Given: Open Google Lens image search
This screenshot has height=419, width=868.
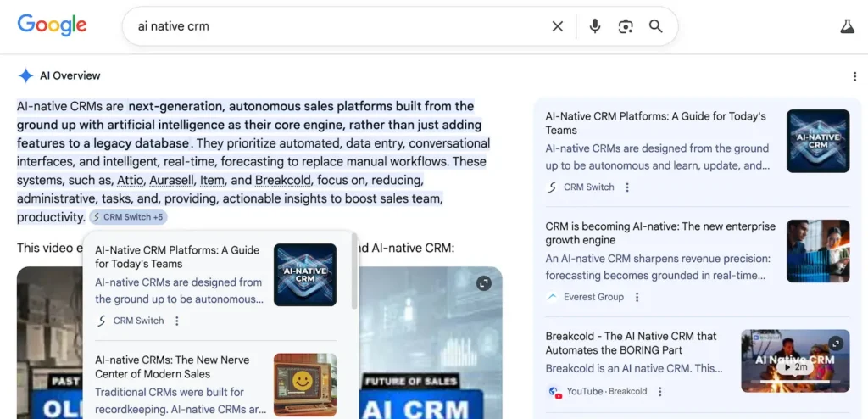Looking at the screenshot, I should coord(626,26).
